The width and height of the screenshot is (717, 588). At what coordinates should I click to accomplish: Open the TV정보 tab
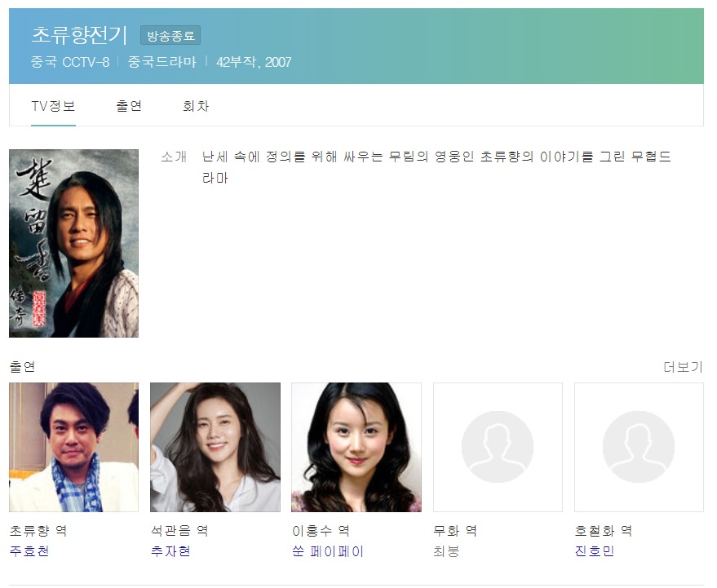click(53, 107)
